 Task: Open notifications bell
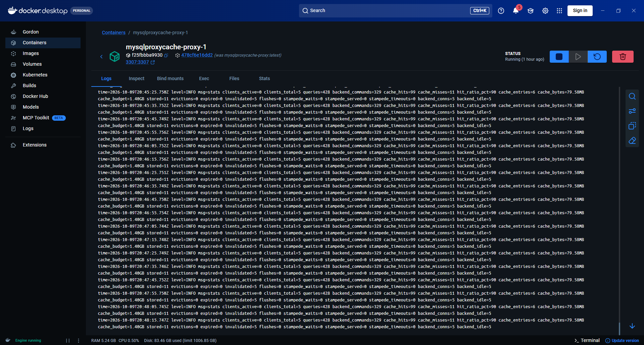point(516,11)
